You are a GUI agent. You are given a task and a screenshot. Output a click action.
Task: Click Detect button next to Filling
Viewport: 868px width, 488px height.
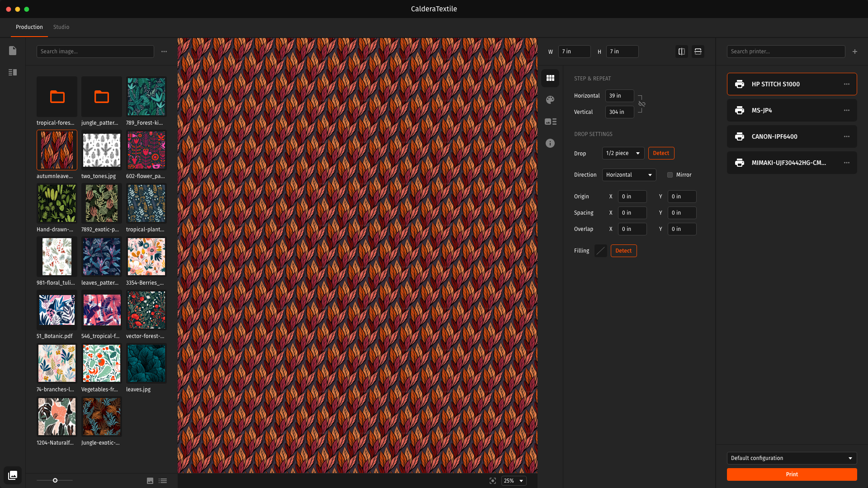tap(623, 251)
